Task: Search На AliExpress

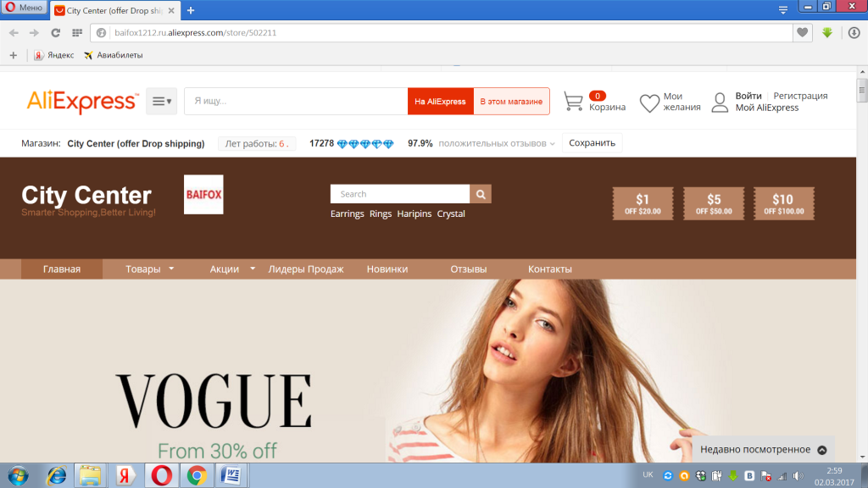Action: [440, 102]
